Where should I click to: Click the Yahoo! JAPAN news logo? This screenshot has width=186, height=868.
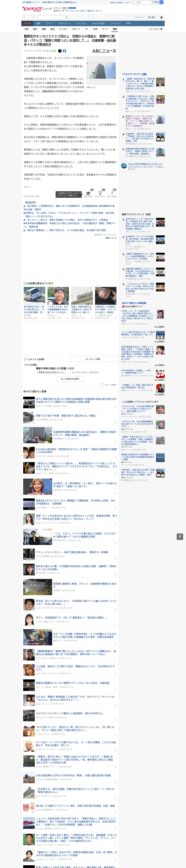coord(37,9)
